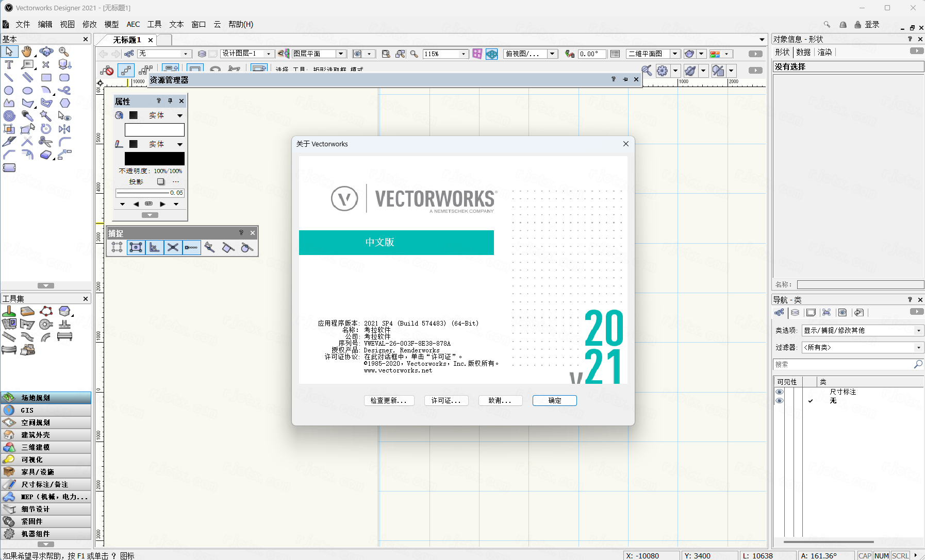Open the 俯视图 view dropdown
This screenshot has width=925, height=560.
coord(552,53)
